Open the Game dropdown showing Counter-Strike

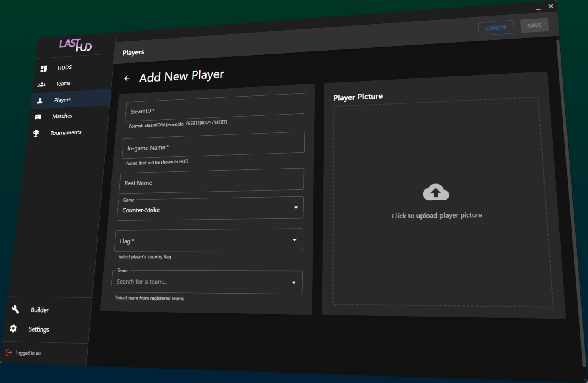point(210,209)
